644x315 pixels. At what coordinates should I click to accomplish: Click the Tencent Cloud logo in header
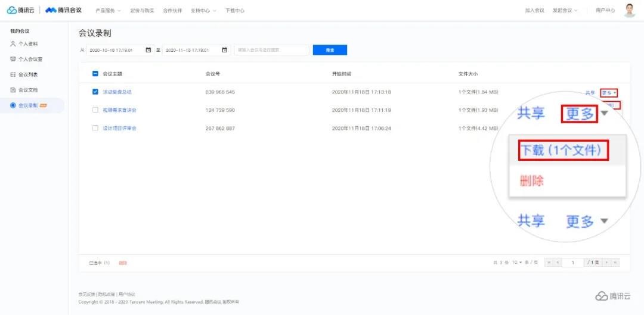click(x=21, y=10)
